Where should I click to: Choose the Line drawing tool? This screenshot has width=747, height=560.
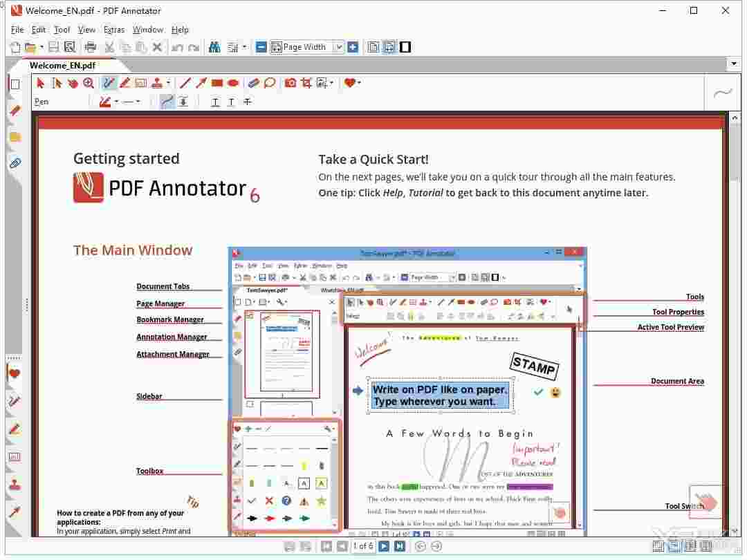(185, 84)
